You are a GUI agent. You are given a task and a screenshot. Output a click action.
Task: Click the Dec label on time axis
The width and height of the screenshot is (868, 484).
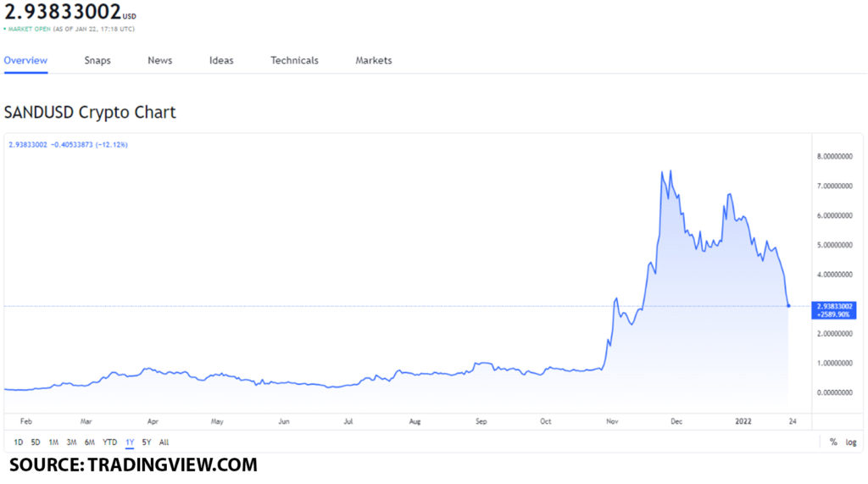tap(676, 421)
